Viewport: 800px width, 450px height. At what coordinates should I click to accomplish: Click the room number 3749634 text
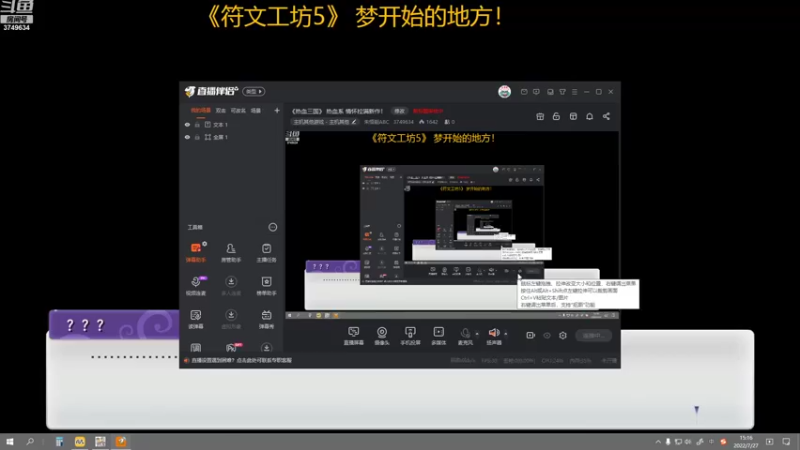403,122
